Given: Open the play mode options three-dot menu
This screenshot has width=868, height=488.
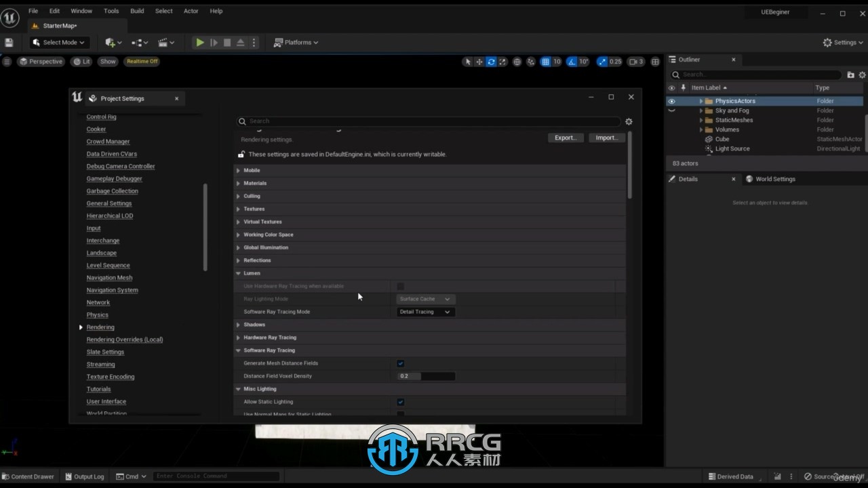Looking at the screenshot, I should point(254,42).
